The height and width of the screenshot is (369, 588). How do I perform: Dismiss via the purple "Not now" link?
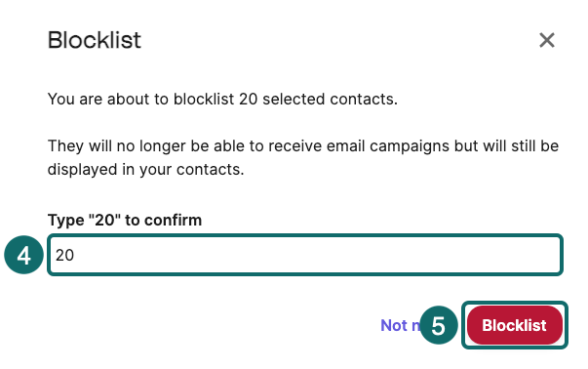400,325
